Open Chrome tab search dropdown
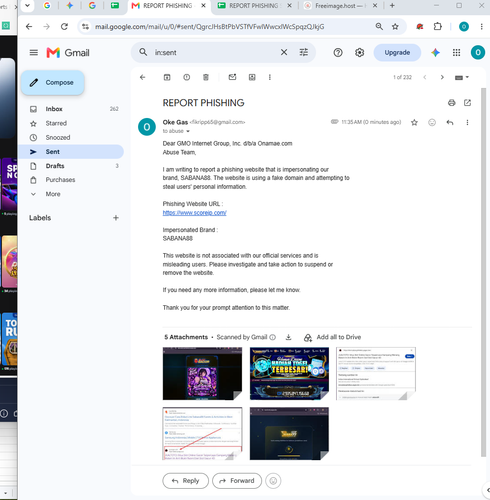The image size is (490, 500). [28, 6]
